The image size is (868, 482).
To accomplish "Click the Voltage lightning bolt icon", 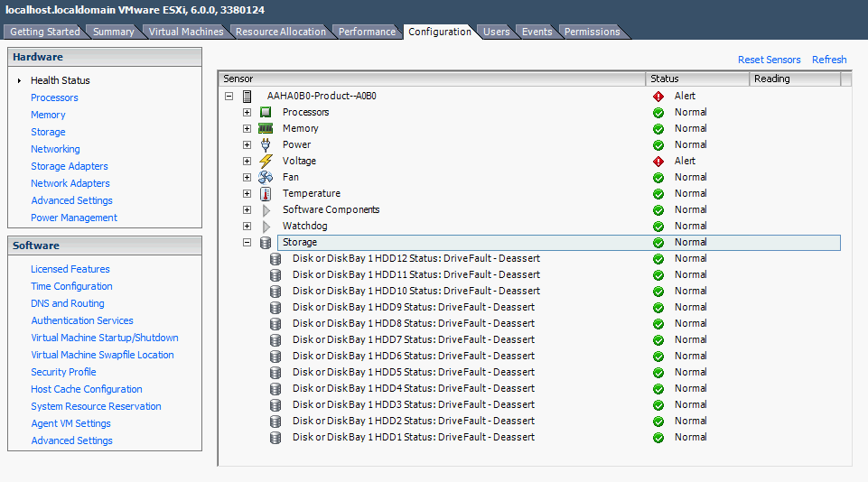I will point(266,161).
